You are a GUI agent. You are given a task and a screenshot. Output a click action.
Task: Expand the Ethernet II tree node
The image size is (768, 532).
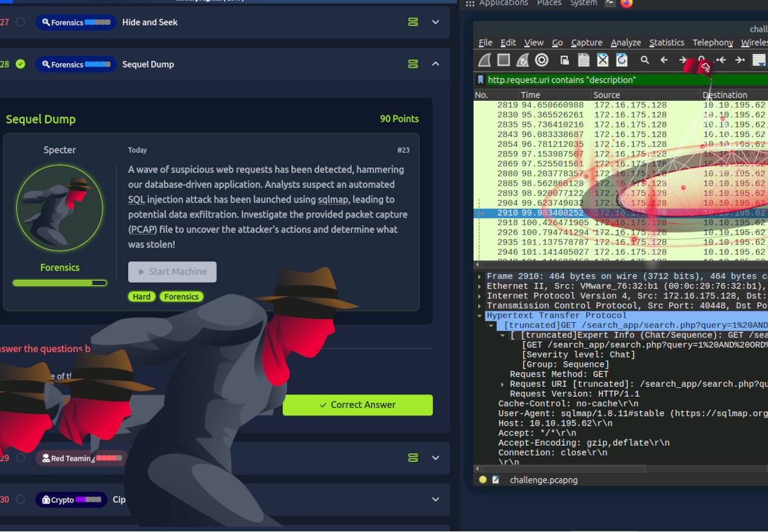(480, 286)
